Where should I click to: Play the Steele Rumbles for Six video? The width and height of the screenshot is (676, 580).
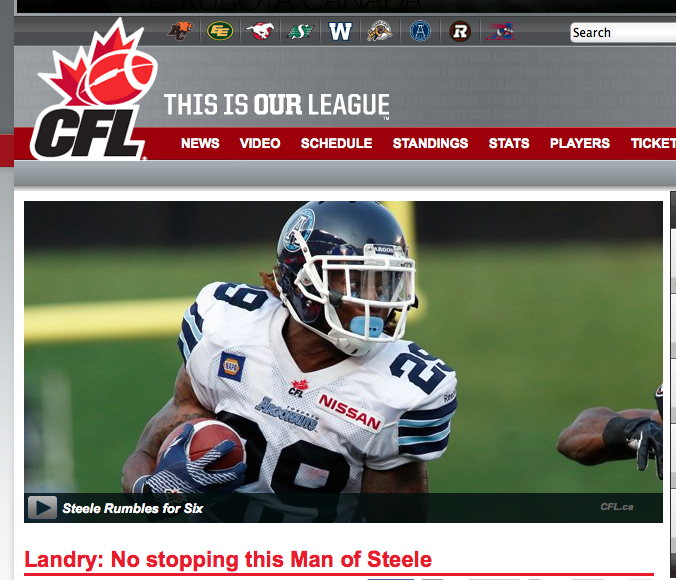point(42,508)
